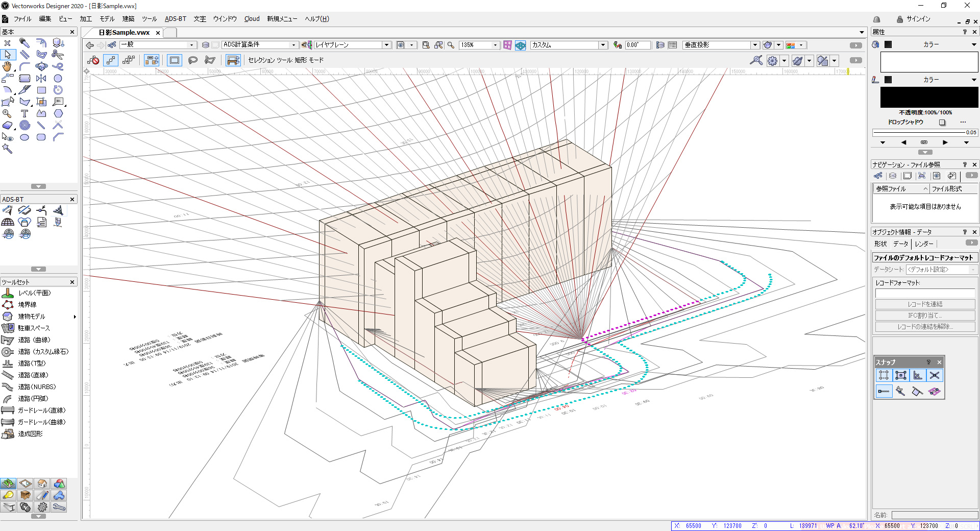Open the Cloud menu
The height and width of the screenshot is (531, 980).
(252, 19)
